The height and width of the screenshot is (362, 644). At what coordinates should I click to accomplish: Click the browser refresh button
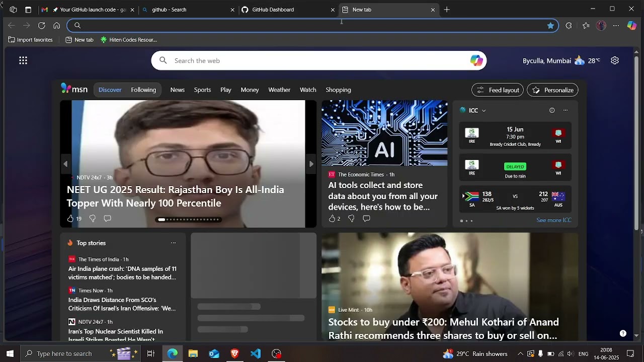click(x=42, y=26)
